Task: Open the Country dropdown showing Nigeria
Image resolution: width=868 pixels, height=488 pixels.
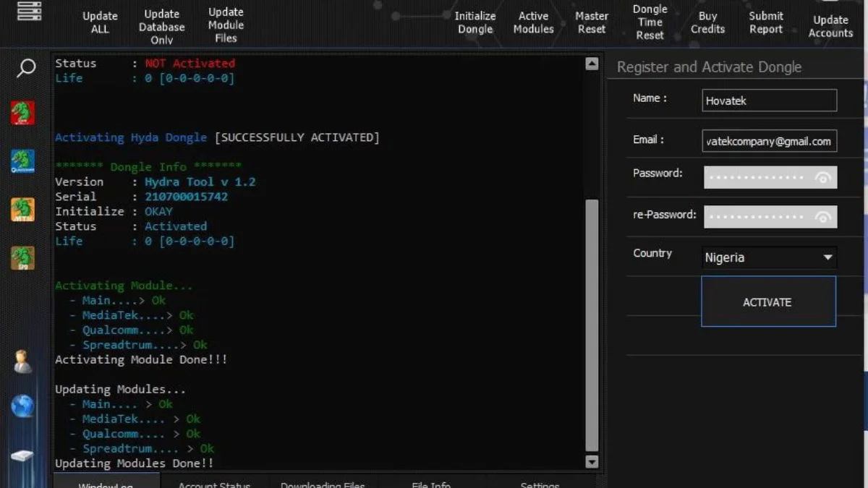Action: click(769, 257)
